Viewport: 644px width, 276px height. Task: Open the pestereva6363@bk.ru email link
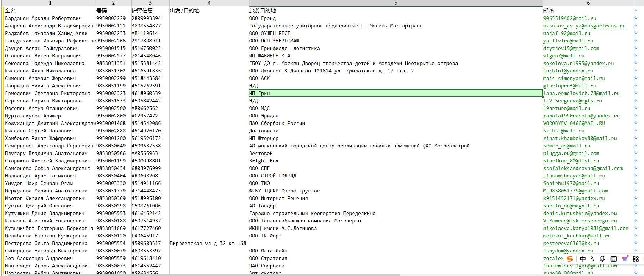point(571,243)
